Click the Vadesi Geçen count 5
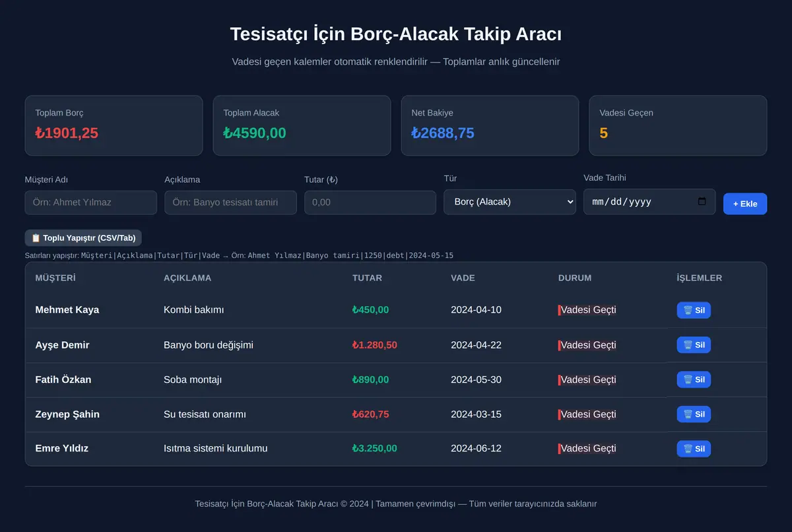 [x=604, y=133]
